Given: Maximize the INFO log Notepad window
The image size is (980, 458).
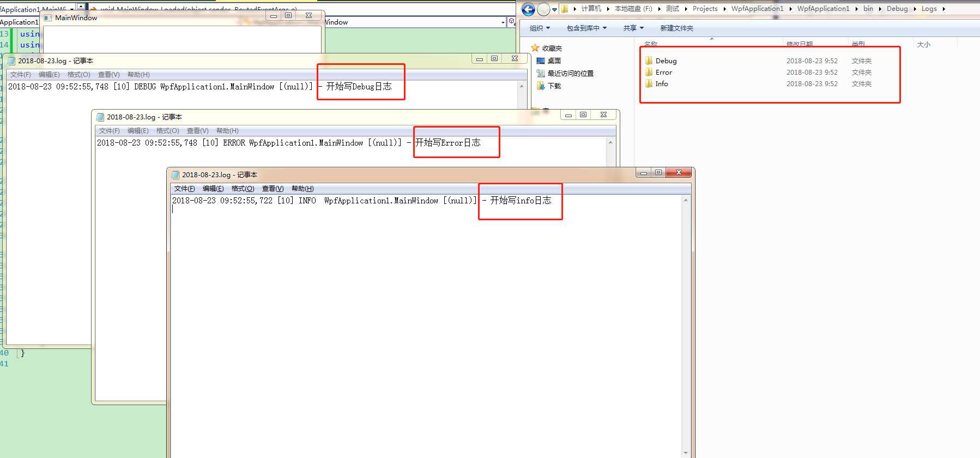Looking at the screenshot, I should point(658,172).
